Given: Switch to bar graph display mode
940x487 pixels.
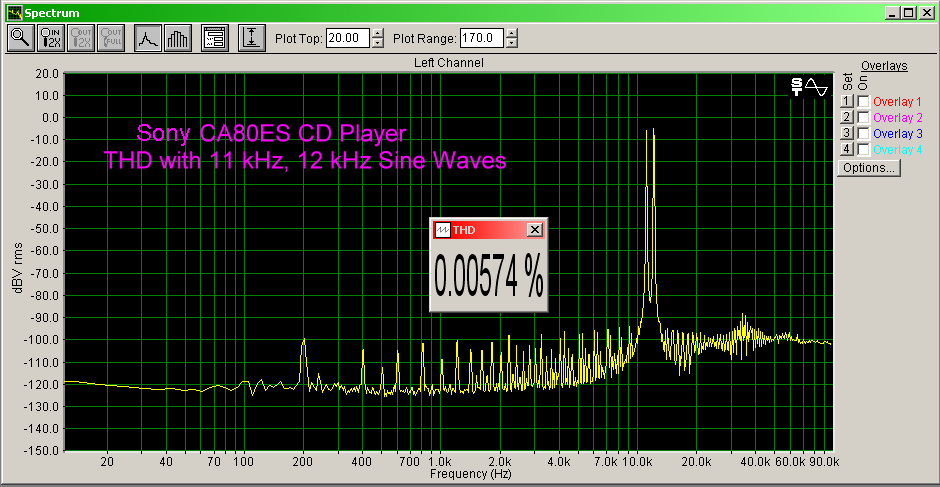Looking at the screenshot, I should (177, 38).
